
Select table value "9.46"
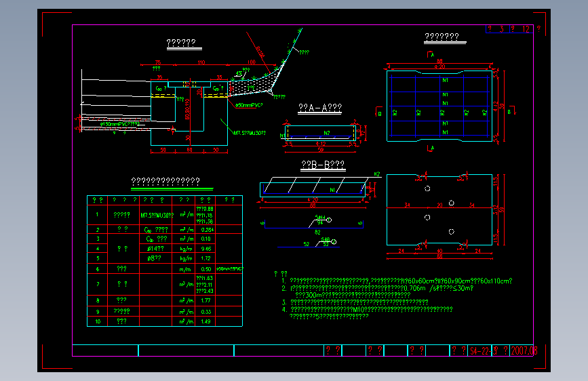coord(206,249)
